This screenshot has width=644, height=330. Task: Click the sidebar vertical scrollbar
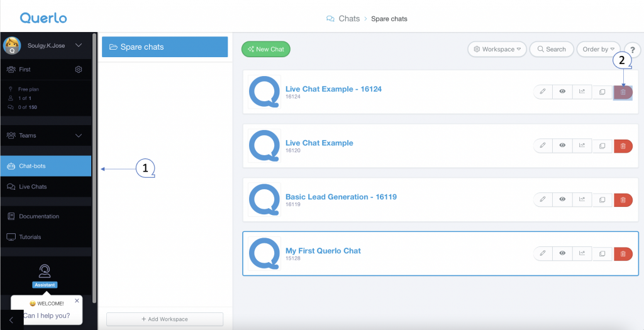click(94, 168)
